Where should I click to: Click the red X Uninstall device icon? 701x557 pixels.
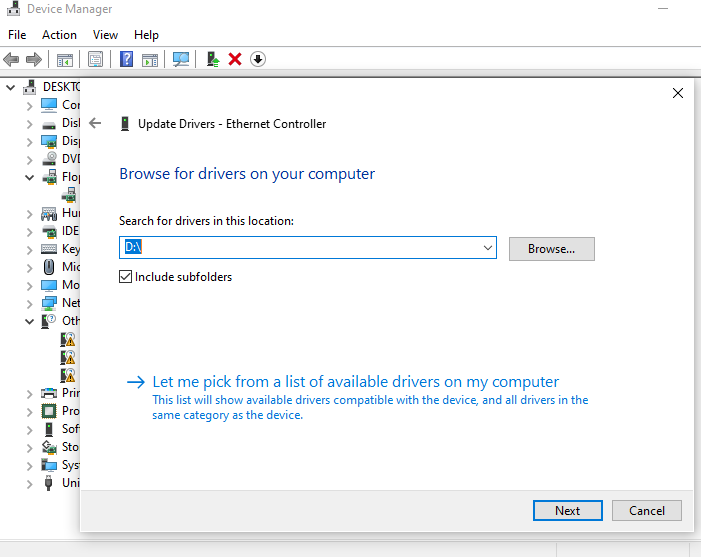(x=235, y=60)
